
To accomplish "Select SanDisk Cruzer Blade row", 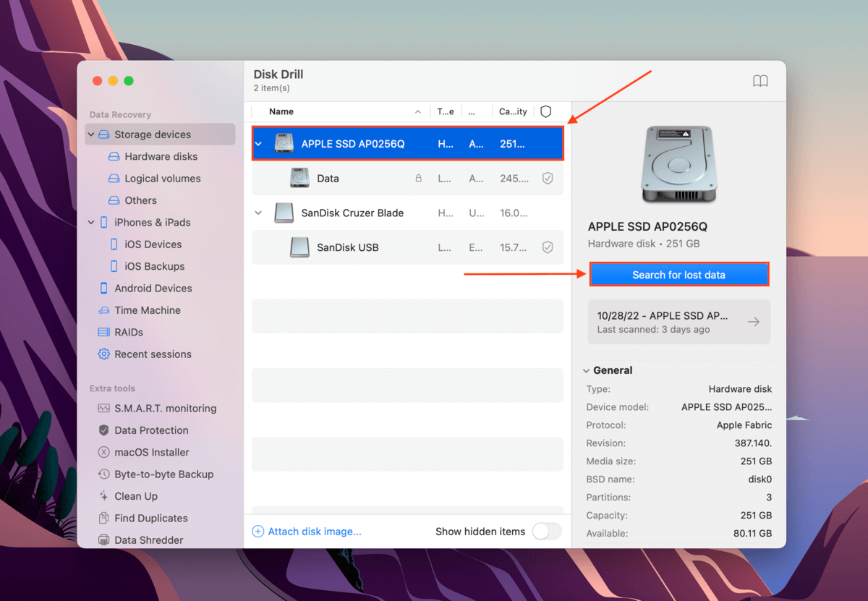I will (x=407, y=213).
